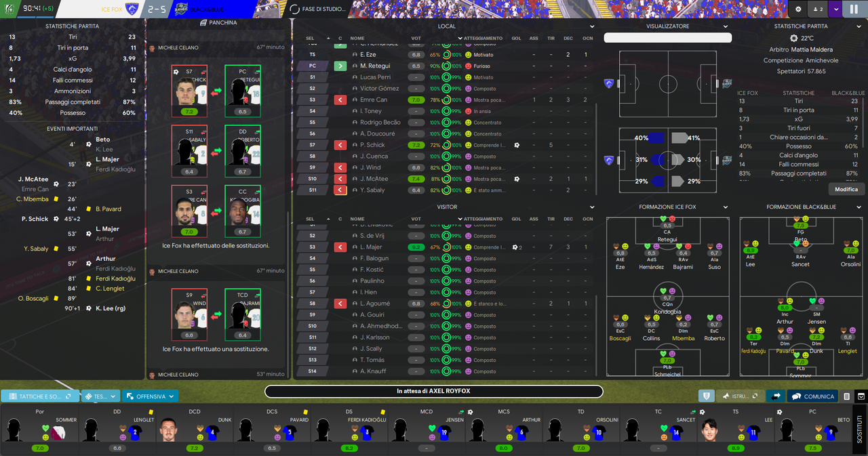Image resolution: width=868 pixels, height=456 pixels.
Task: Select 'I. Toney' in the Local table
Action: pyautogui.click(x=372, y=111)
